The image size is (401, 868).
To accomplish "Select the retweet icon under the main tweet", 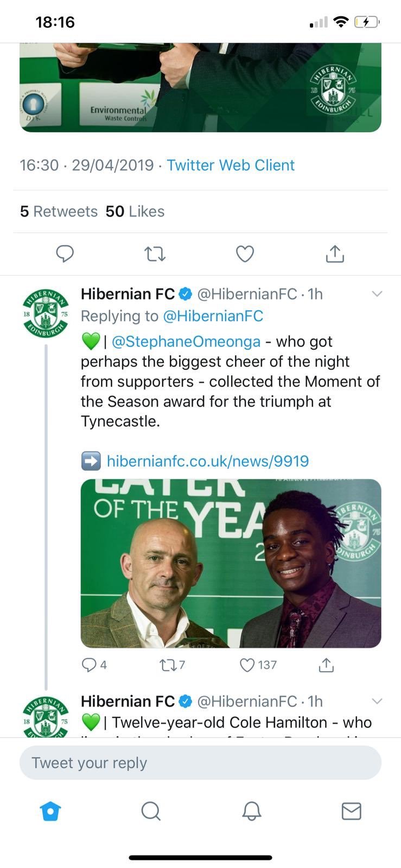I will tap(155, 253).
